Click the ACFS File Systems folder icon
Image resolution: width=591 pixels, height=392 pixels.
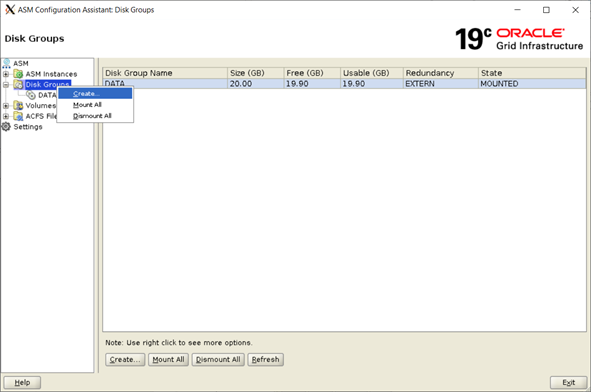pos(18,116)
